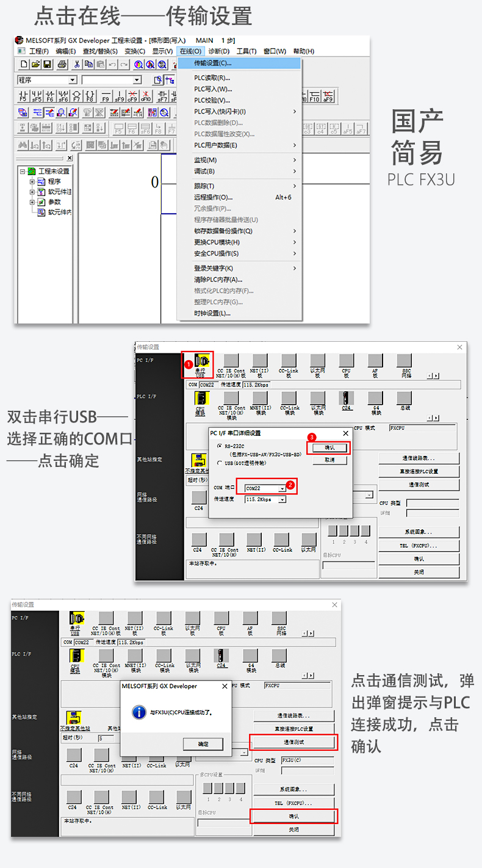Open the COM端口 COM22 dropdown
The image size is (482, 868).
tap(282, 488)
